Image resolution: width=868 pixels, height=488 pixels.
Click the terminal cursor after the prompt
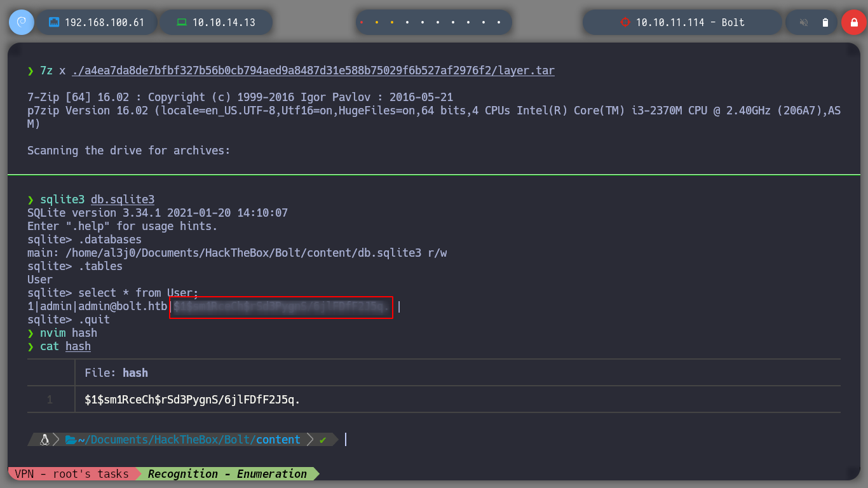click(346, 439)
